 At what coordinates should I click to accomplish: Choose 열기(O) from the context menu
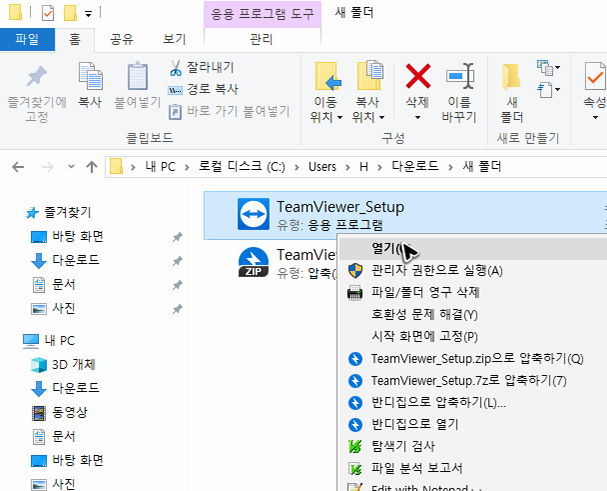pos(472,249)
